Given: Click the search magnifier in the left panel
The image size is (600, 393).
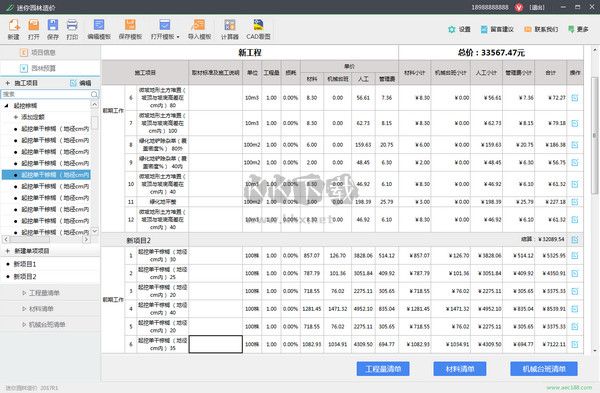Looking at the screenshot, I should point(94,94).
